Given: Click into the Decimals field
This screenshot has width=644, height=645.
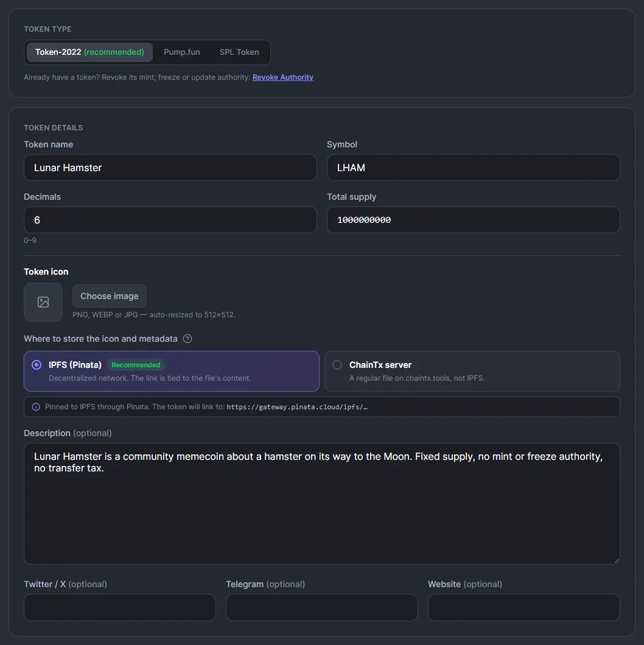Looking at the screenshot, I should coord(170,220).
